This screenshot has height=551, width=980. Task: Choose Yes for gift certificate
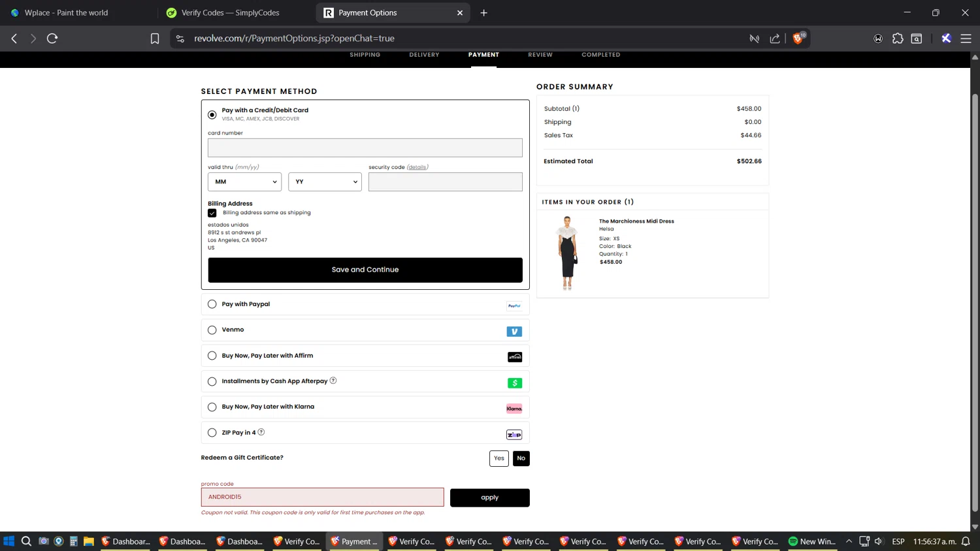tap(499, 458)
